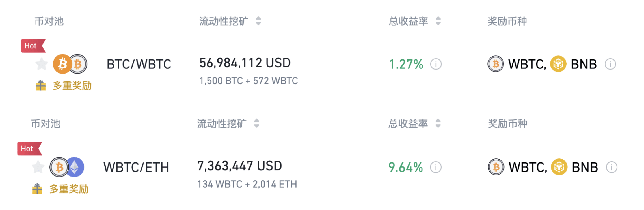This screenshot has height=210, width=644.
Task: Favorite the WBTC/ETH pool with the star
Action: 38,167
